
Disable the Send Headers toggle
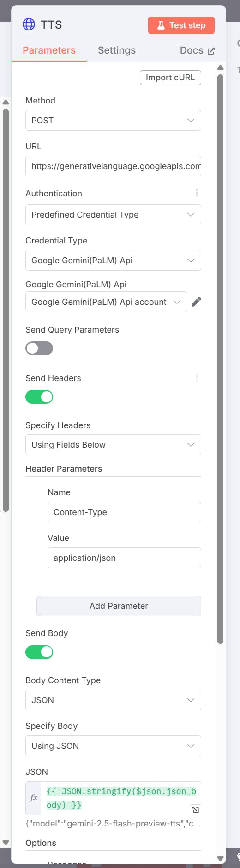pyautogui.click(x=39, y=397)
